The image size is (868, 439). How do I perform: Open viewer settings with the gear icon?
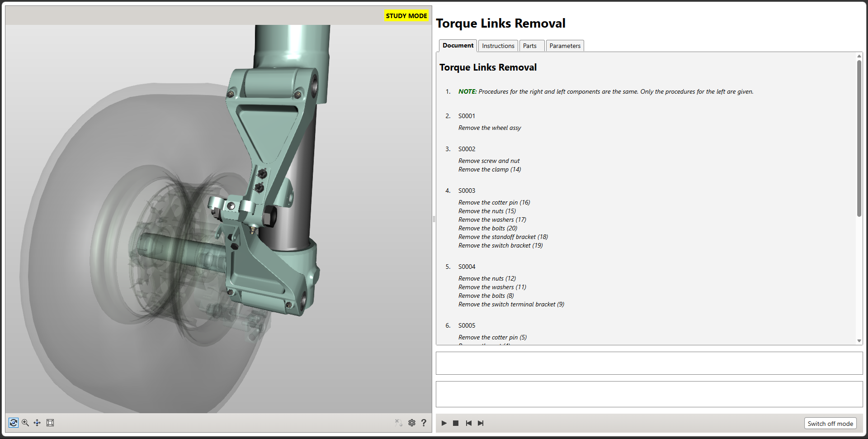click(411, 423)
